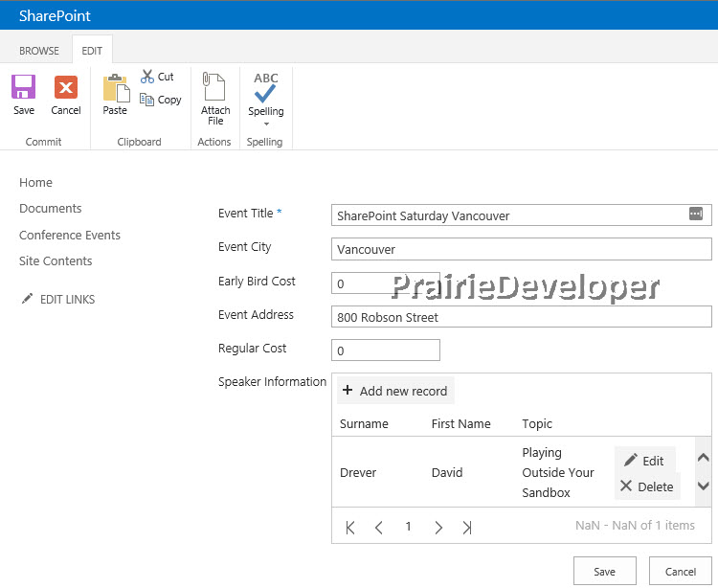Image resolution: width=718 pixels, height=588 pixels.
Task: Click the bottom Save button
Action: (604, 571)
